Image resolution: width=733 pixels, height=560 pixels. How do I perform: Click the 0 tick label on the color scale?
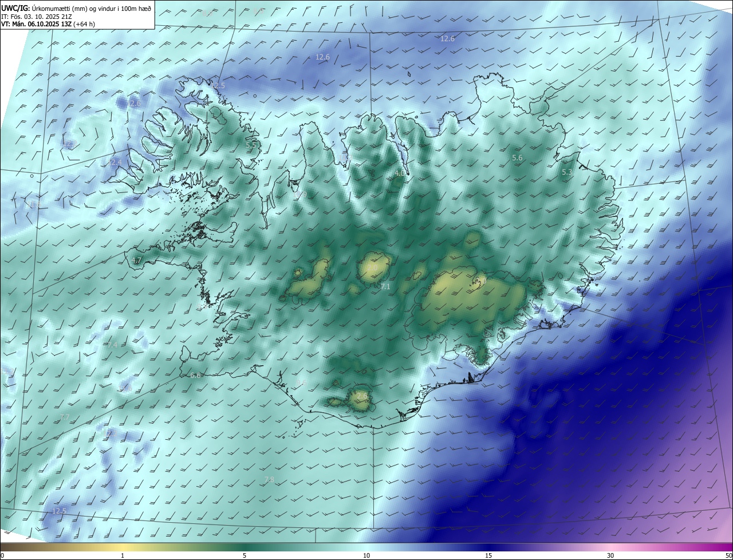tap(2, 555)
